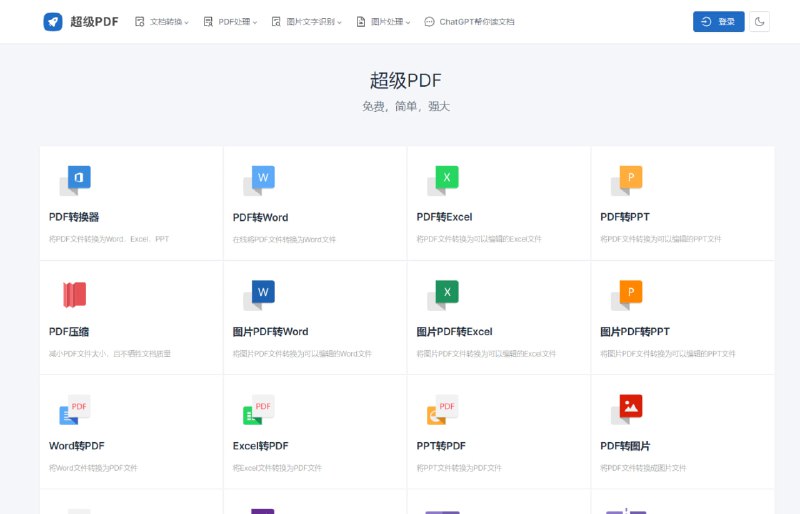Click the Excel转PDF spreadsheet icon
Viewport: 800px width, 514px height.
(x=259, y=409)
